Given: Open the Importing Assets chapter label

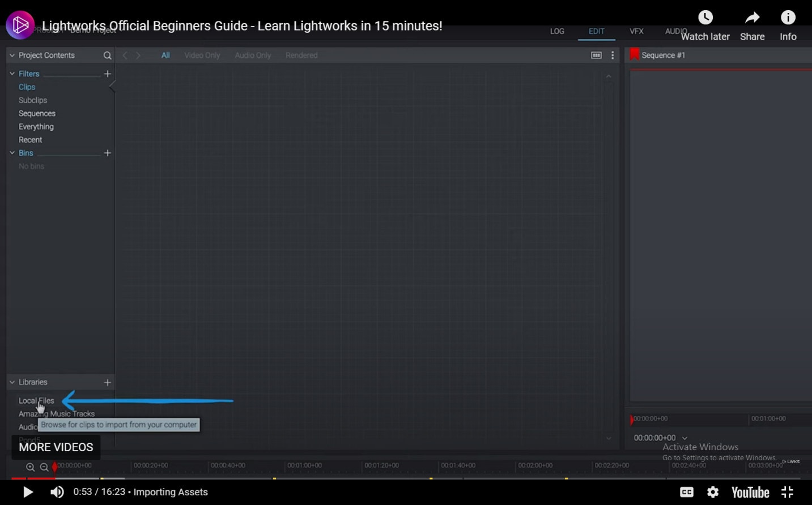Looking at the screenshot, I should click(x=171, y=492).
